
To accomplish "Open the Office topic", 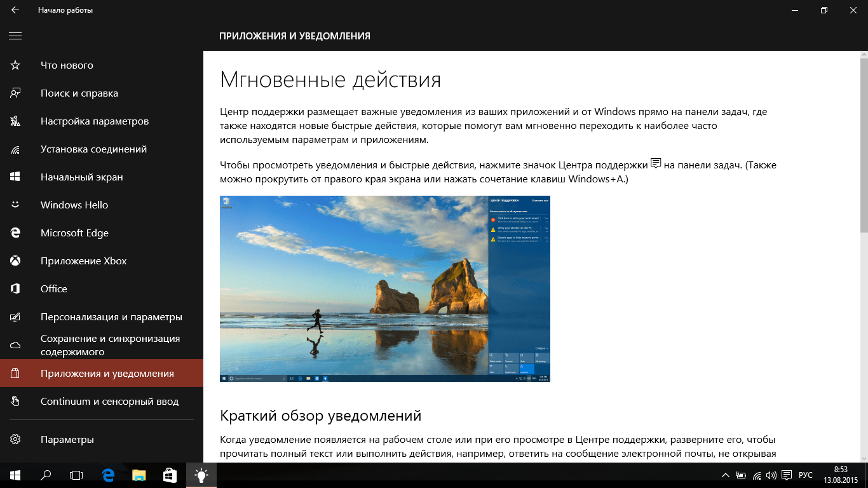I will click(102, 289).
